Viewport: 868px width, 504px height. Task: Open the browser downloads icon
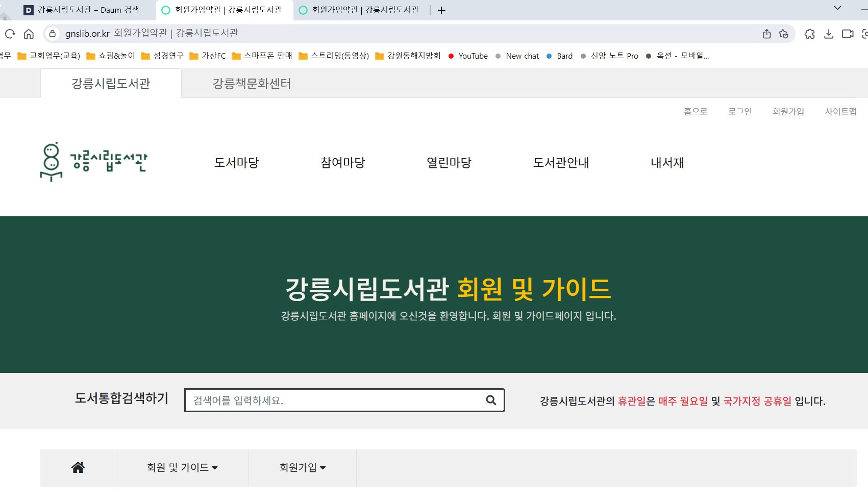(x=829, y=34)
